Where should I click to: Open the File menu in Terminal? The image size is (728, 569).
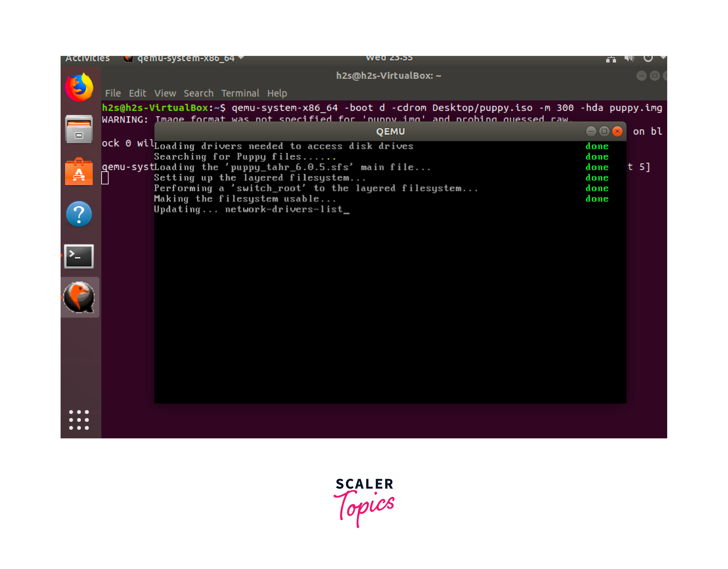coord(113,93)
